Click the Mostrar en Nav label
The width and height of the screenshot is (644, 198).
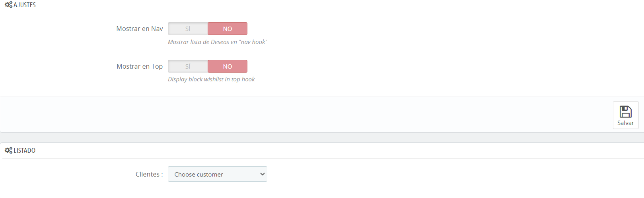point(140,29)
